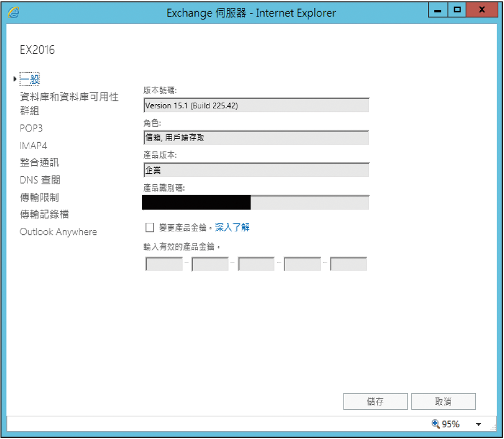Open the zoom level dropdown arrow
This screenshot has width=504, height=439.
[479, 424]
